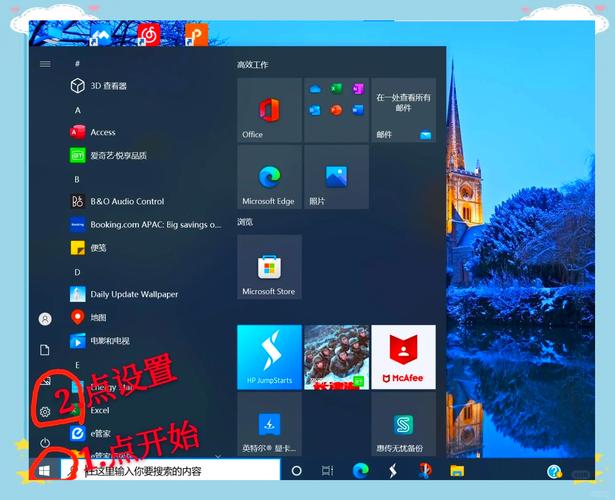Open Task View on taskbar
615x500 pixels.
pos(328,471)
